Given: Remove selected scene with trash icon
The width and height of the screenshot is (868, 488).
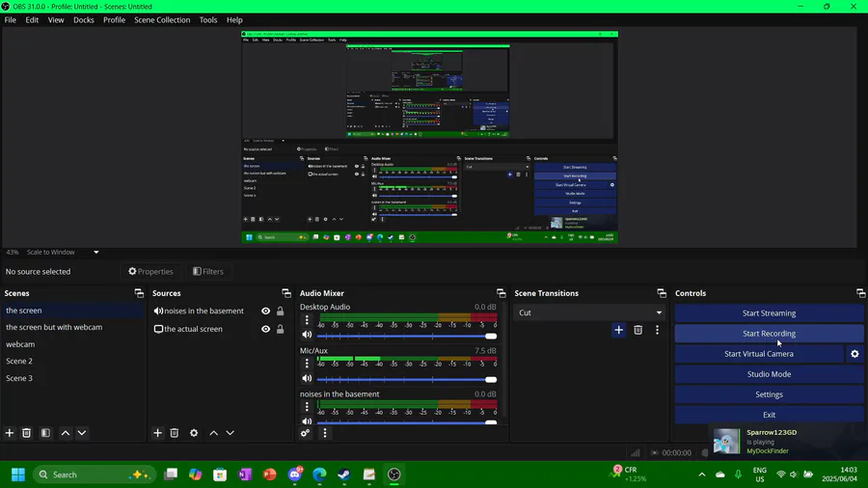Looking at the screenshot, I should (x=26, y=433).
